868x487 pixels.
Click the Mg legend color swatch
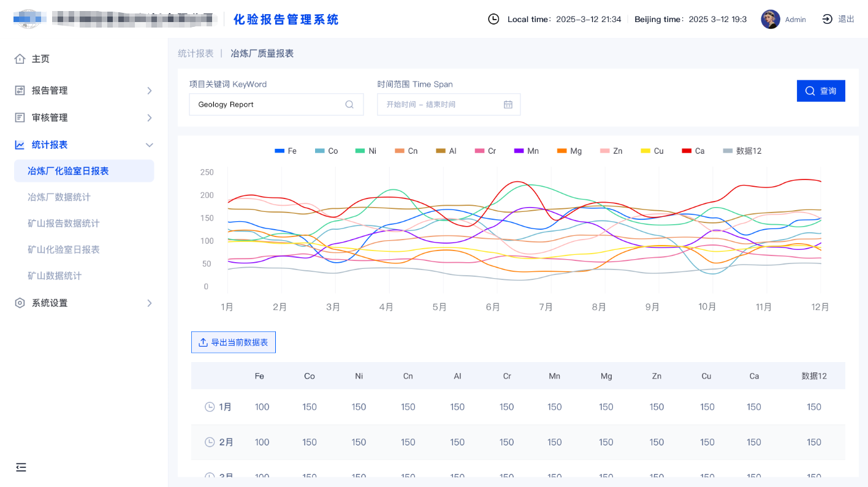(x=562, y=151)
